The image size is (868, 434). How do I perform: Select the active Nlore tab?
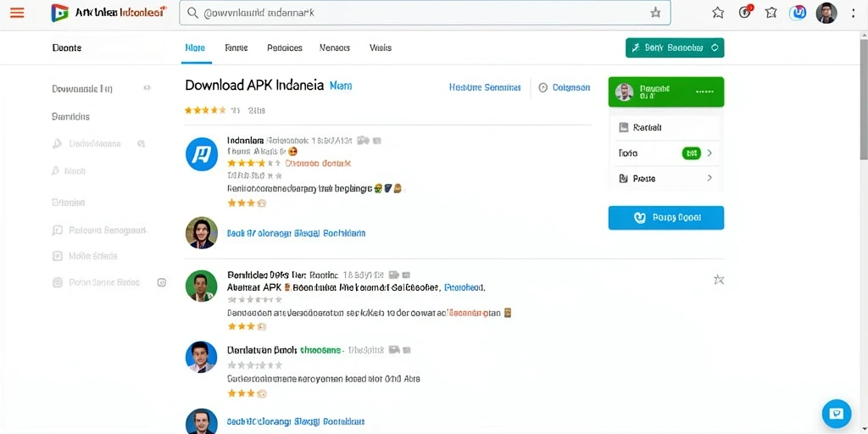[196, 47]
